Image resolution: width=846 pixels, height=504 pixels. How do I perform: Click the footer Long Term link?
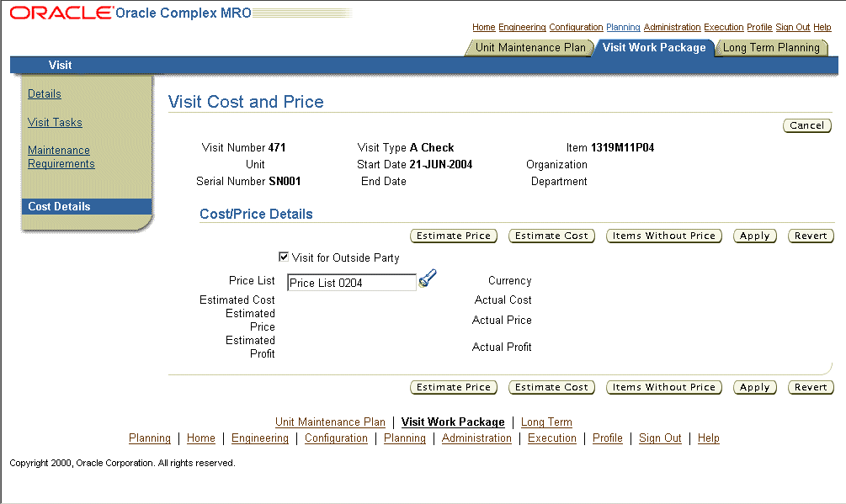[x=546, y=422]
